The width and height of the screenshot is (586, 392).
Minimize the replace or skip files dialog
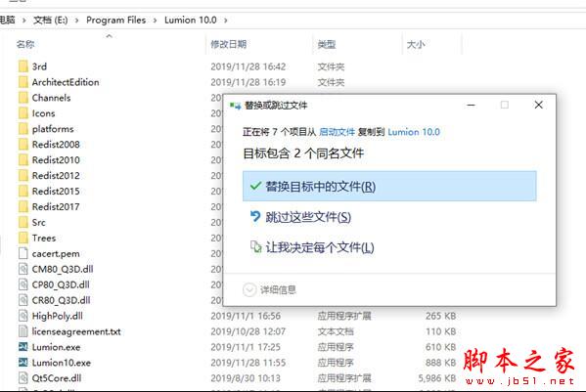point(471,106)
